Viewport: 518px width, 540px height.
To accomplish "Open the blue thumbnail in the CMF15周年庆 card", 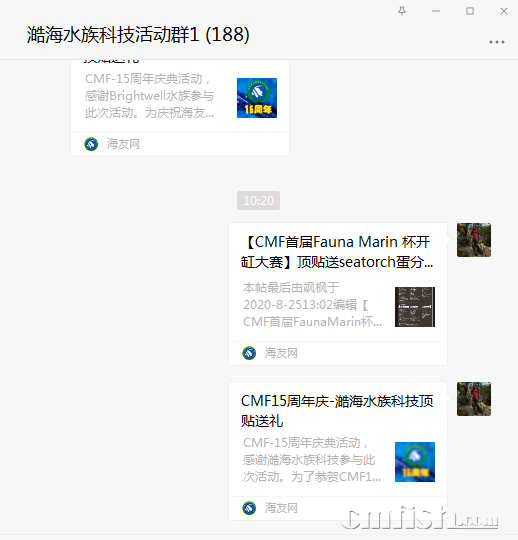I will [x=415, y=462].
